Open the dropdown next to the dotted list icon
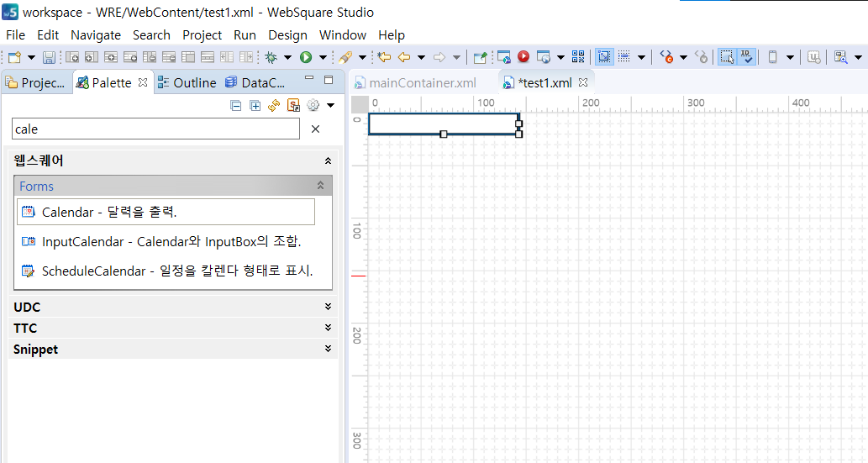Viewport: 868px width, 463px height. point(642,57)
